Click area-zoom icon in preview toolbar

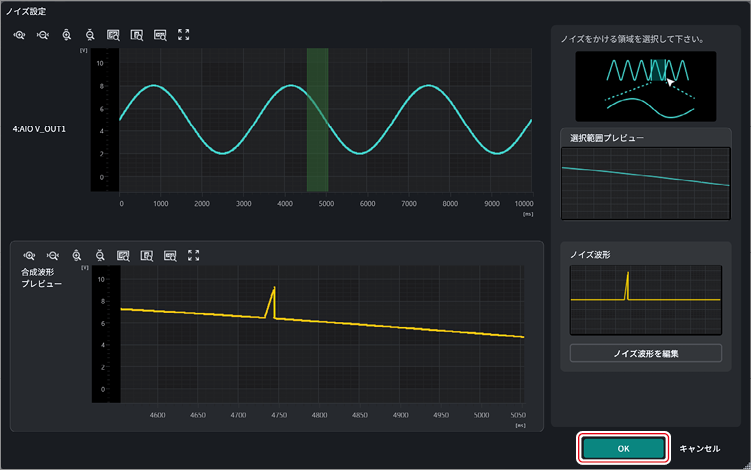click(x=123, y=256)
